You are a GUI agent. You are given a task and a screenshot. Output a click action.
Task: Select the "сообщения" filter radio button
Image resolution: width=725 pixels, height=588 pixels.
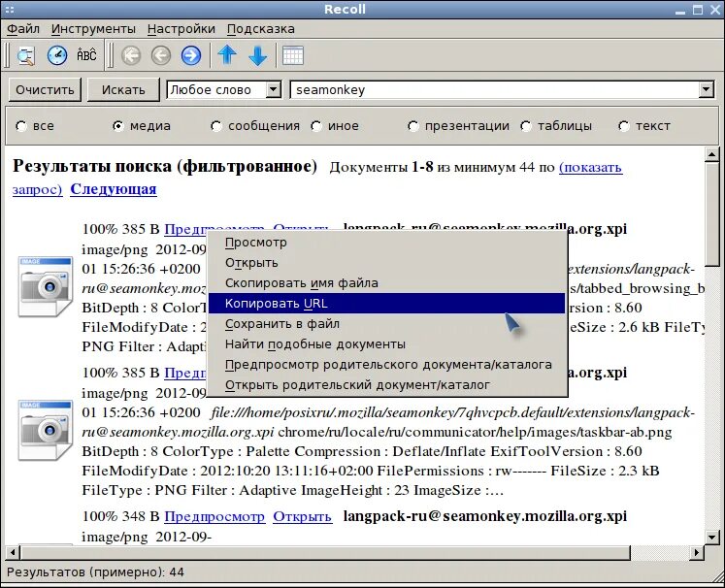point(215,126)
